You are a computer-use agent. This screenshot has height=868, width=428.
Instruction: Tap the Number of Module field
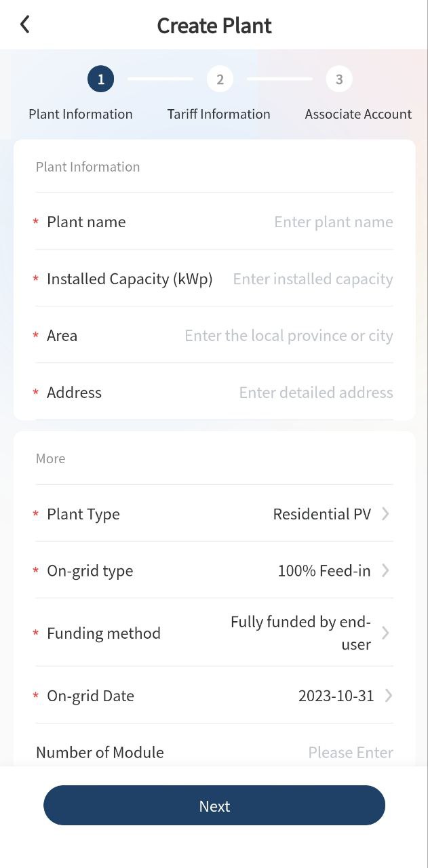[350, 752]
